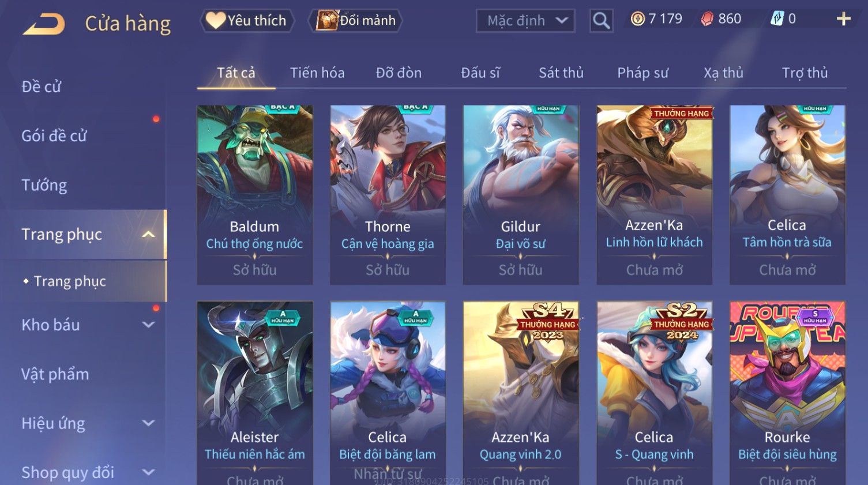
Task: Open Đổi mảnh fragment exchange
Action: point(356,20)
